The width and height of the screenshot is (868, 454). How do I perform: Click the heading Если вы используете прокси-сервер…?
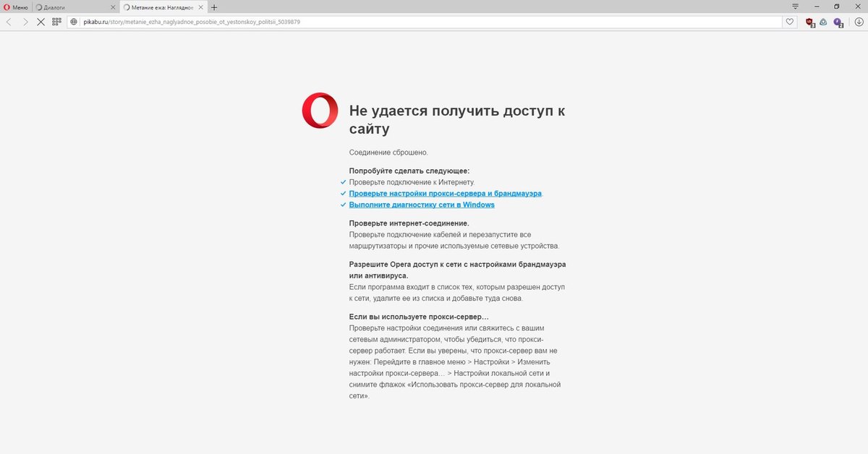point(420,317)
